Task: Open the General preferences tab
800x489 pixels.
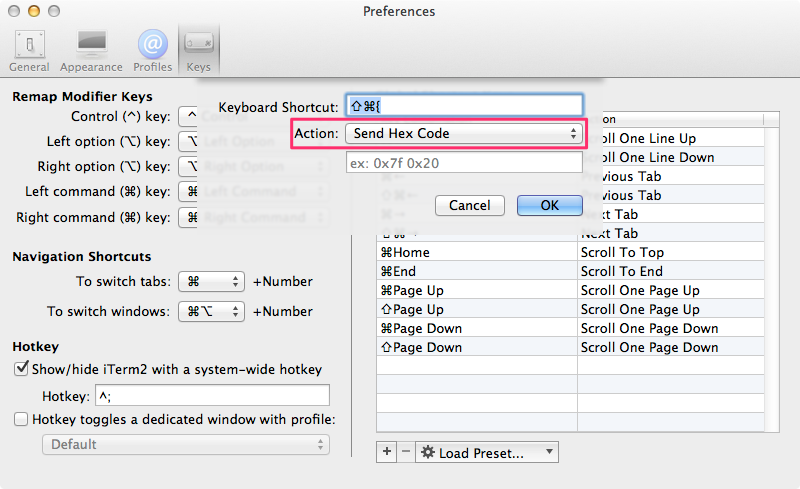Action: tap(29, 51)
